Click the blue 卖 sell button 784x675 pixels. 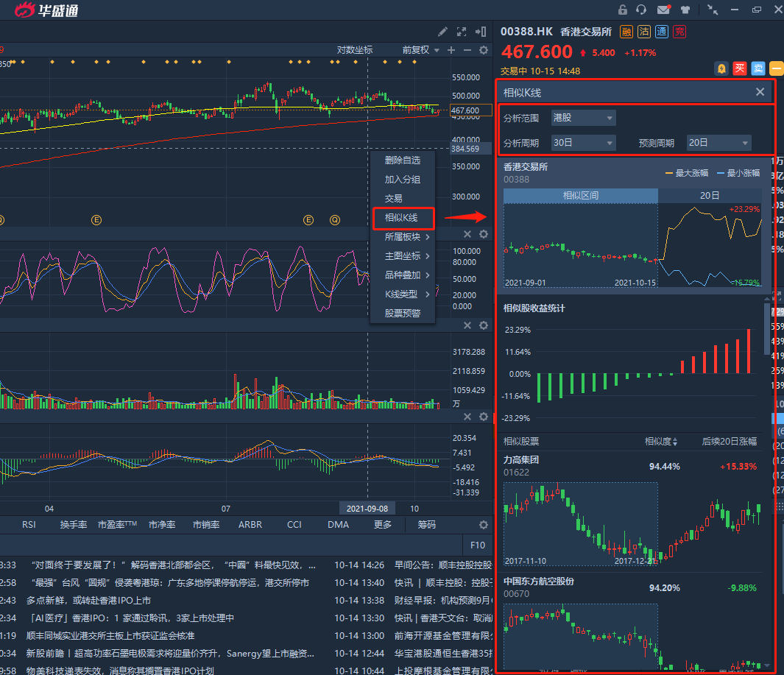[758, 68]
